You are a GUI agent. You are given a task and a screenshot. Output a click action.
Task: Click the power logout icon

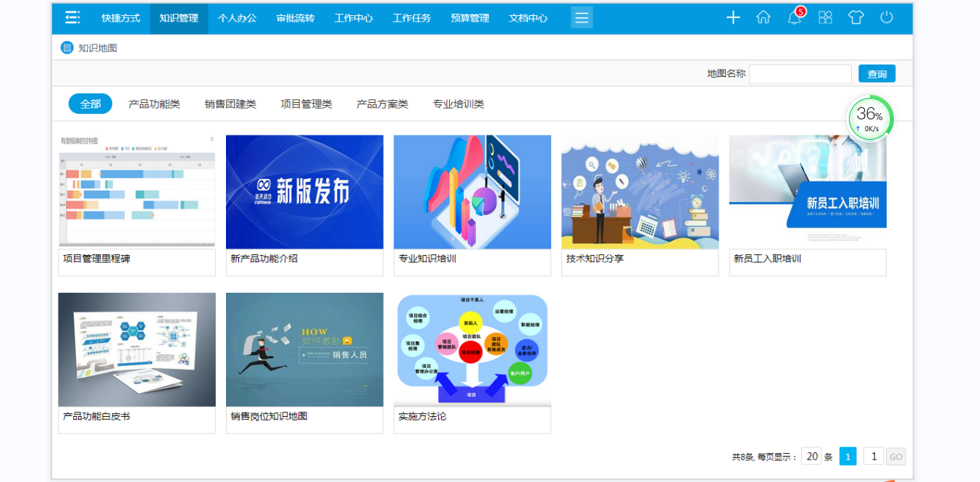(887, 18)
